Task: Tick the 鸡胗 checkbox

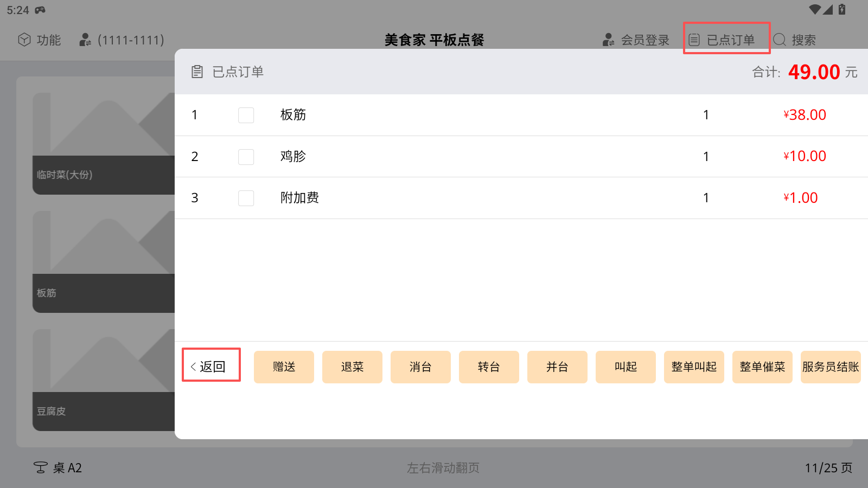Action: pos(246,157)
